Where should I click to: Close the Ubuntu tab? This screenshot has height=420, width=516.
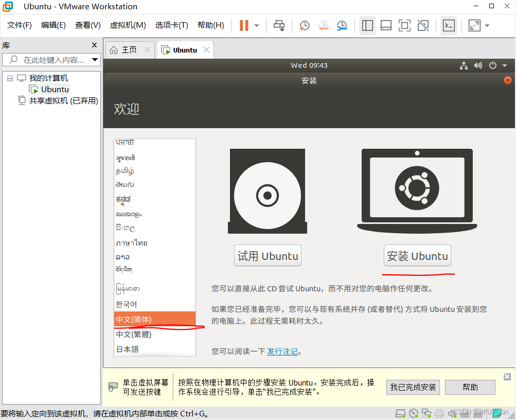point(206,50)
